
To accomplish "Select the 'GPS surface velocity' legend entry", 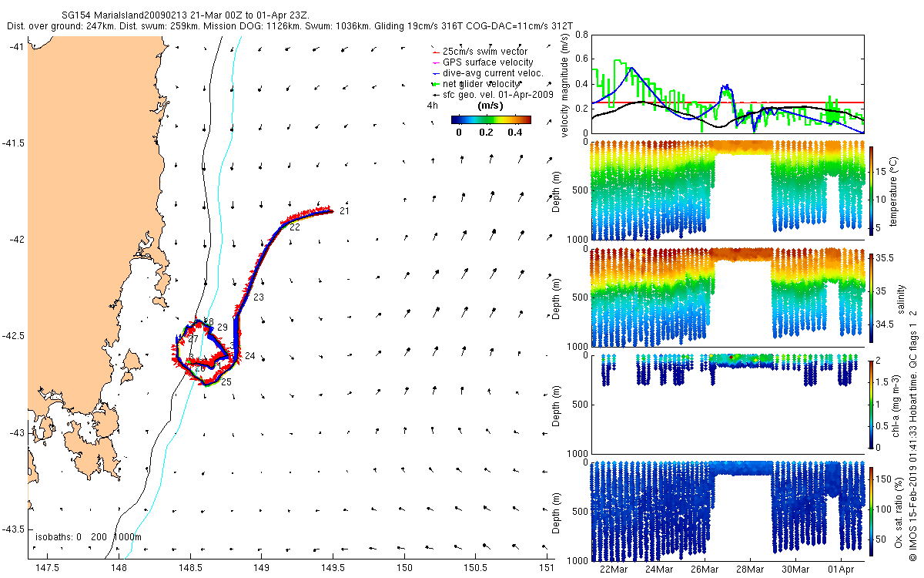I will (x=482, y=62).
